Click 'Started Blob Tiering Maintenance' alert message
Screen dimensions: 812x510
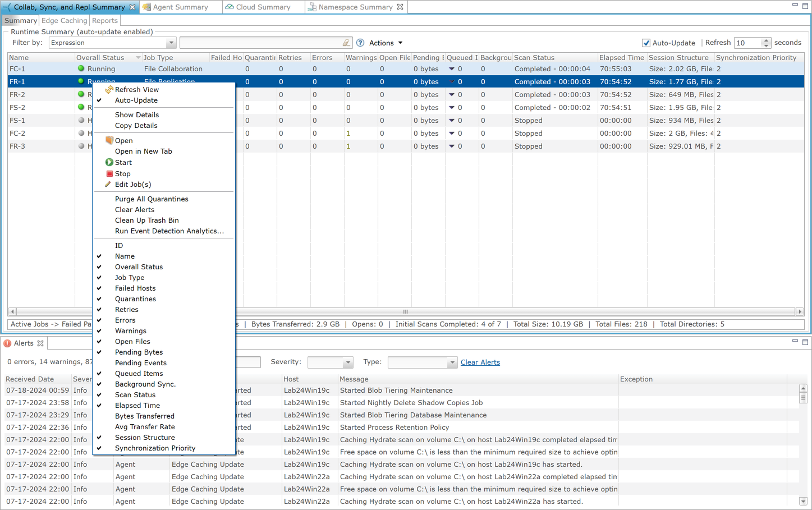click(x=396, y=390)
